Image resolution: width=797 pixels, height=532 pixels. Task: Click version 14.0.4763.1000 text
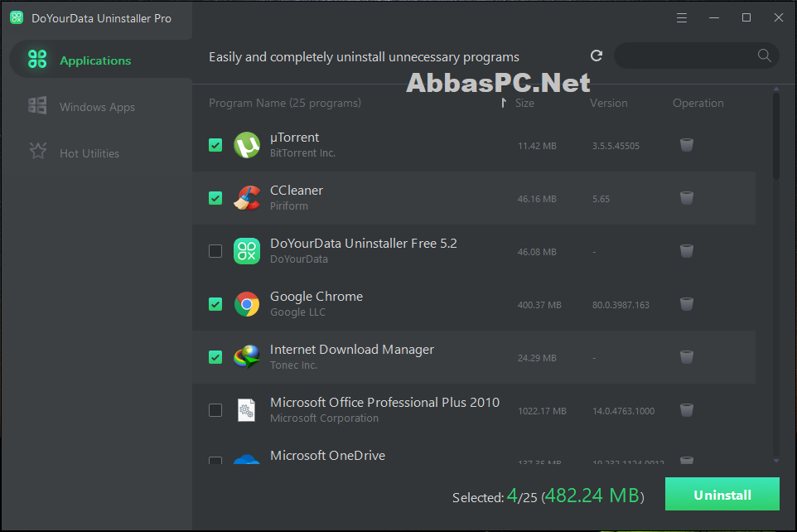623,411
